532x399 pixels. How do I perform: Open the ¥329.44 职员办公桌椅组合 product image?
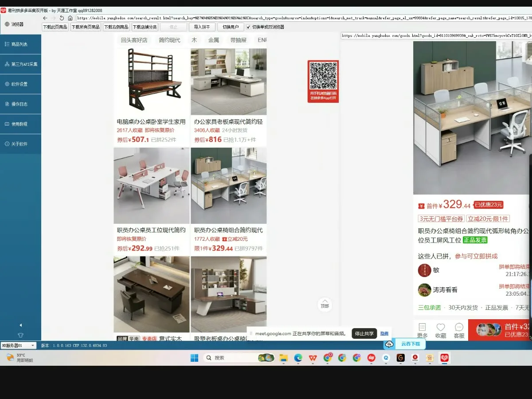(229, 186)
